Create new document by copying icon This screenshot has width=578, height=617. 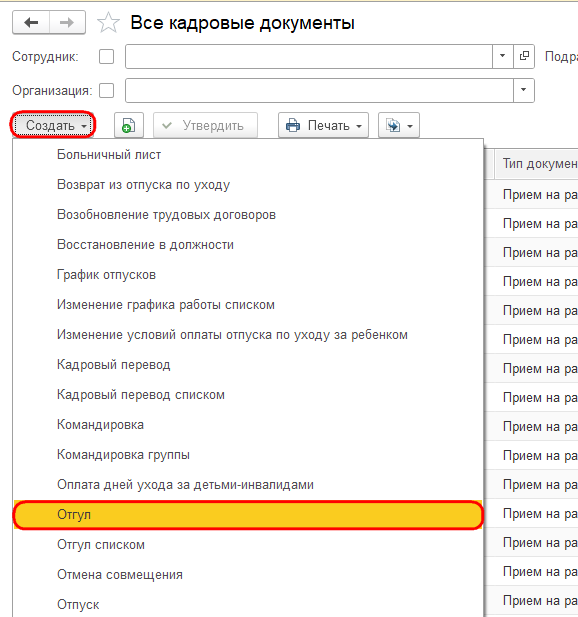(129, 126)
